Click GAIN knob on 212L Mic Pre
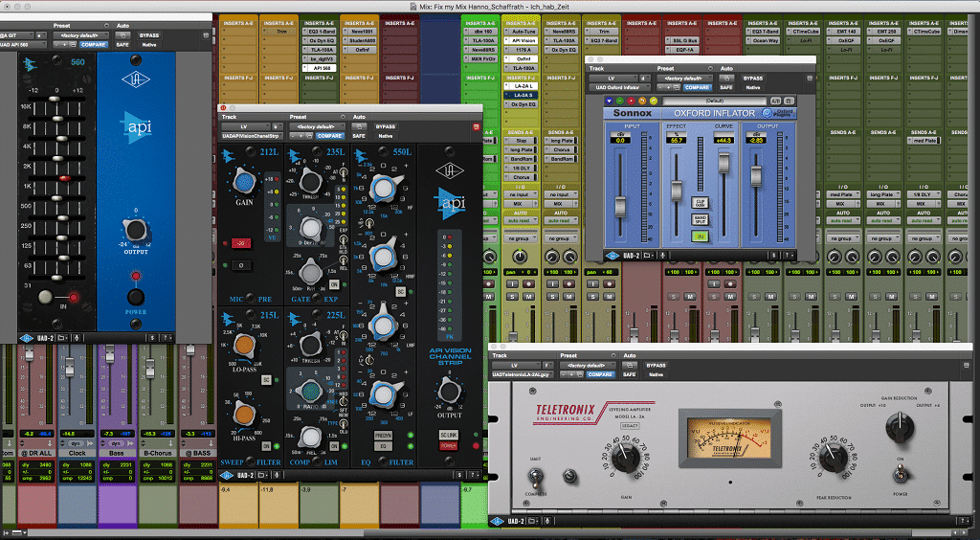Image resolution: width=980 pixels, height=540 pixels. point(246,183)
